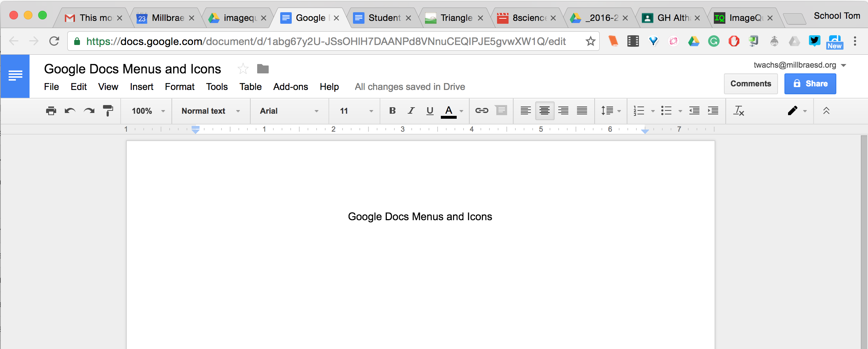Open the Chrome three-dot menu

click(x=855, y=41)
